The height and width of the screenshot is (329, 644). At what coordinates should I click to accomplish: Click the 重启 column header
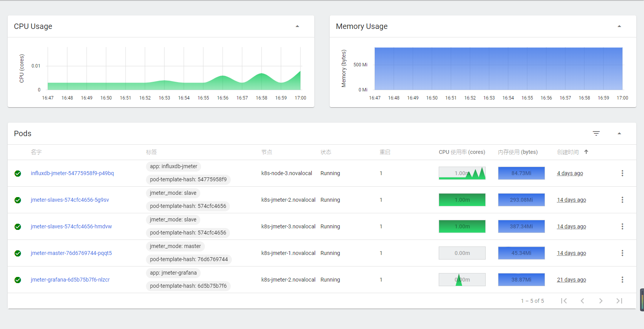pos(385,152)
